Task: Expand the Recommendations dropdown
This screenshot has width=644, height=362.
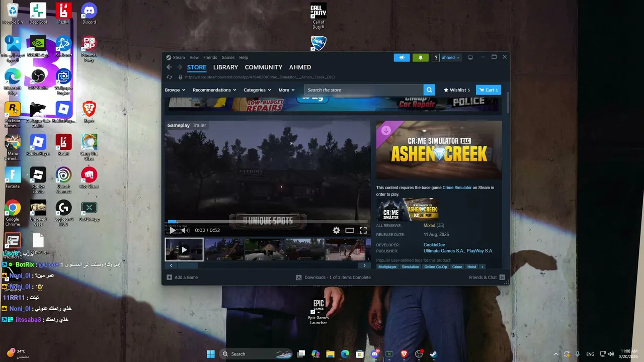Action: pyautogui.click(x=214, y=90)
